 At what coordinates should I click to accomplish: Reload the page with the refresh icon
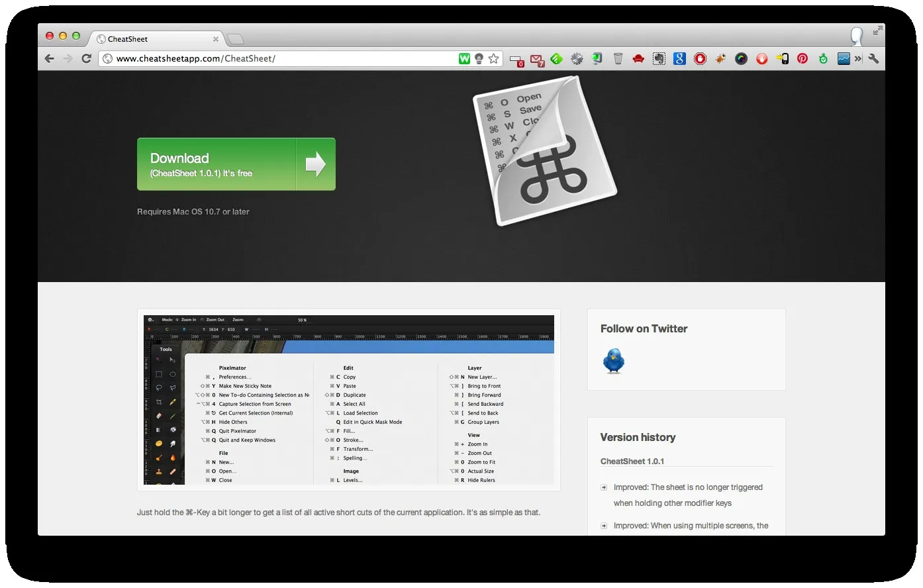pos(86,58)
